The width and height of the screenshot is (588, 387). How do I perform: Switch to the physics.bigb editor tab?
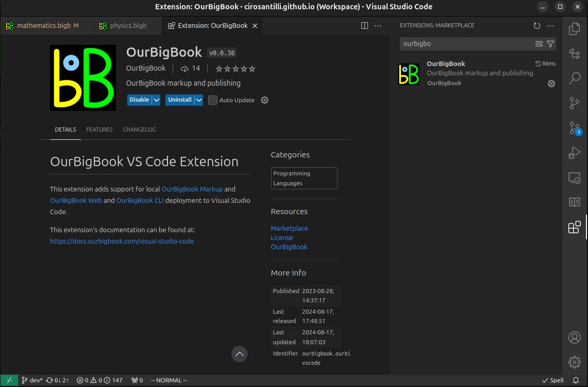click(128, 25)
